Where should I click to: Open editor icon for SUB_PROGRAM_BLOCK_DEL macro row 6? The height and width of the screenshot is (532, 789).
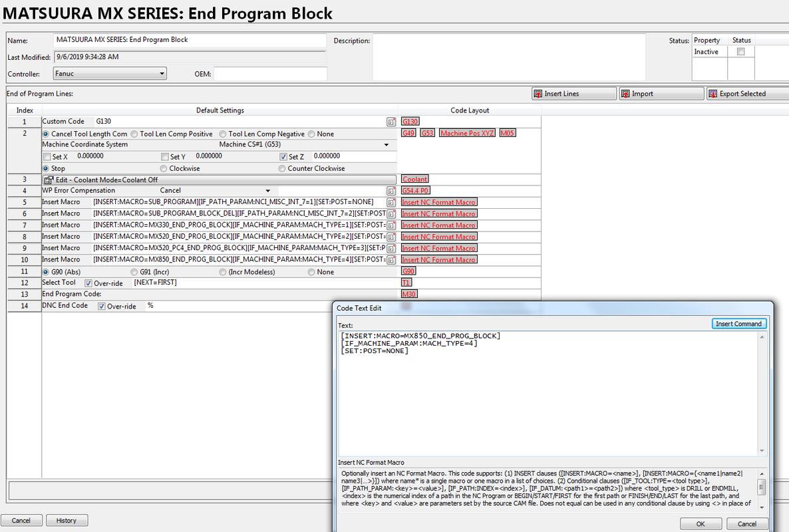391,214
